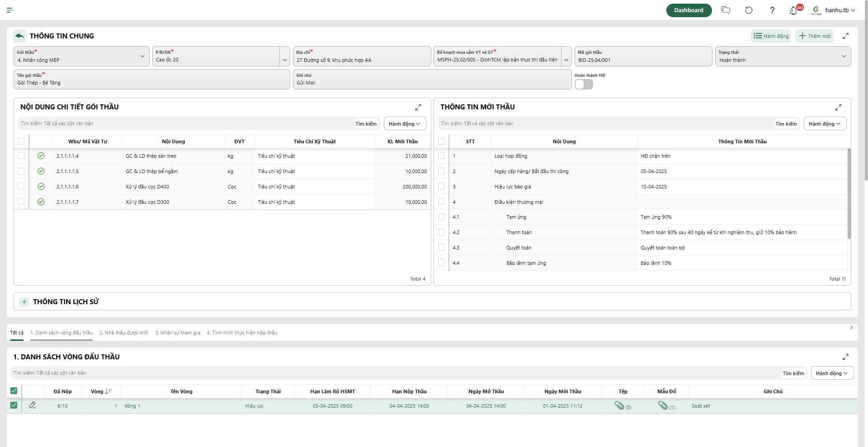This screenshot has height=447, width=868.
Task: Open Hành động menu in gói thầu detail panel
Action: point(405,124)
